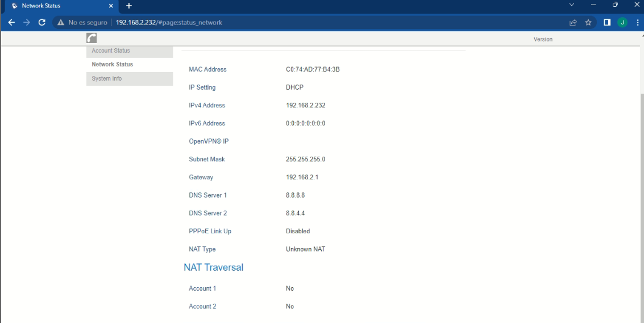Click the browser forward arrow
The image size is (644, 323).
pos(27,23)
